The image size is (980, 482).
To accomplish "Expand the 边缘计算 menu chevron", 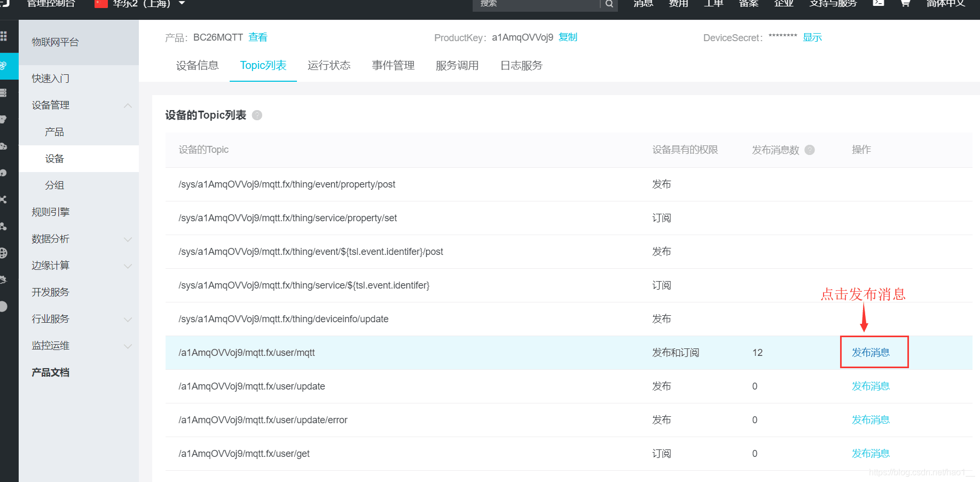I will (x=128, y=266).
